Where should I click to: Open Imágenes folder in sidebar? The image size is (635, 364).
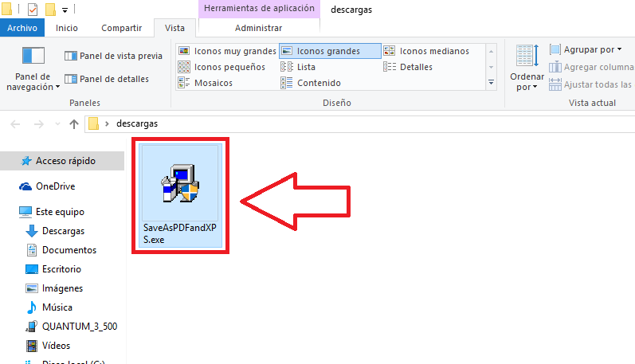tap(54, 288)
